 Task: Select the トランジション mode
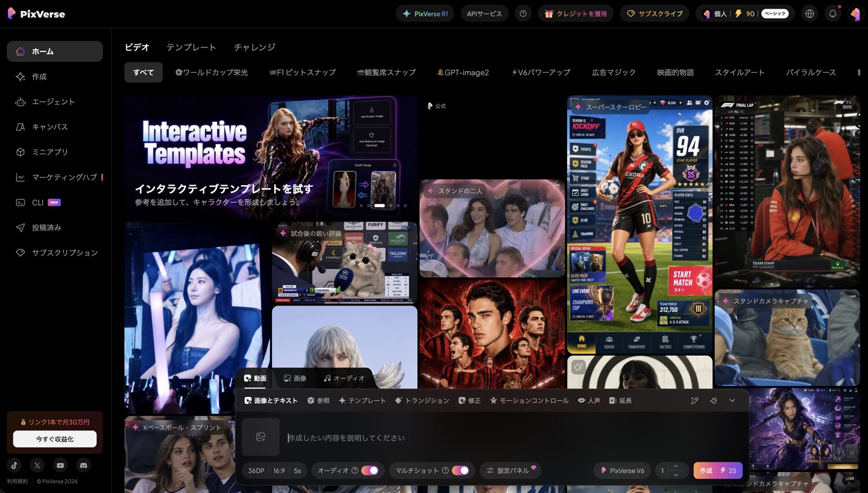pyautogui.click(x=422, y=400)
